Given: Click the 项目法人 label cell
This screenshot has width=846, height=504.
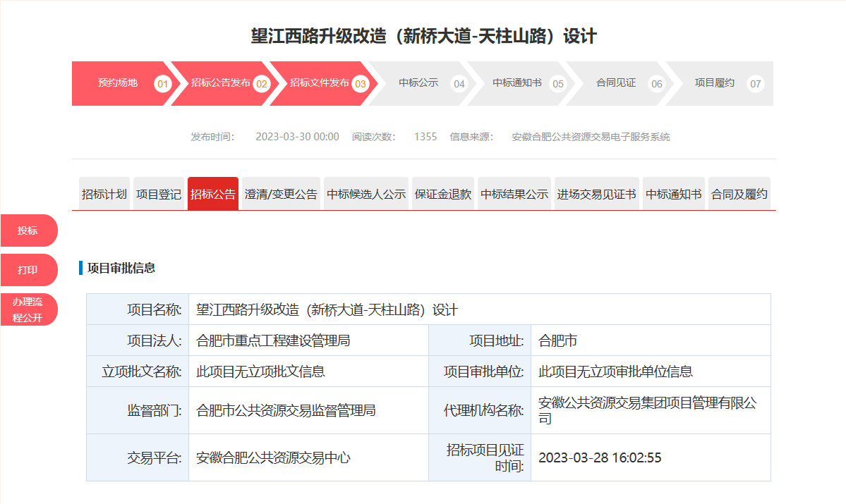Looking at the screenshot, I should tap(138, 340).
